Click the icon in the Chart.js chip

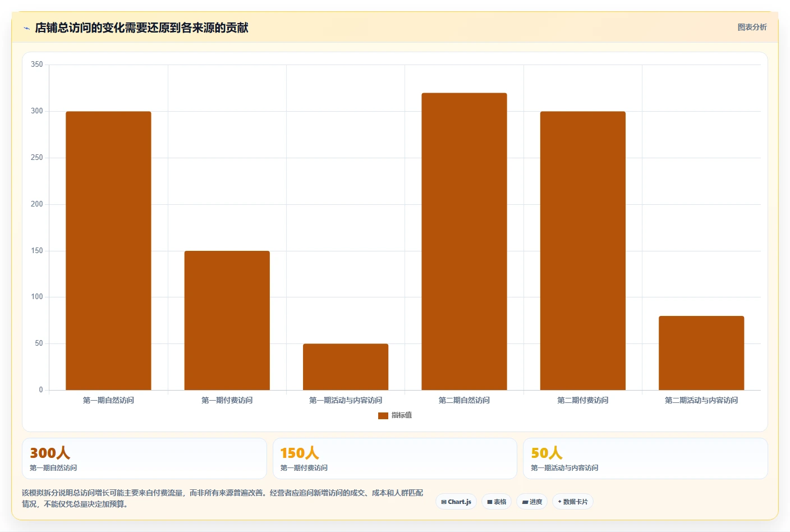444,502
